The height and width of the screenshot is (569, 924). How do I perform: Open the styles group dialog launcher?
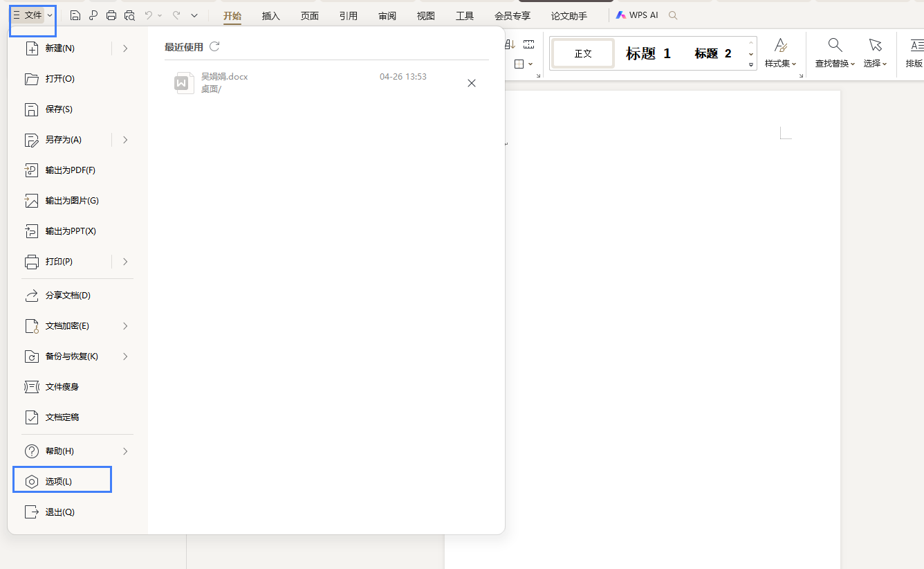(801, 75)
